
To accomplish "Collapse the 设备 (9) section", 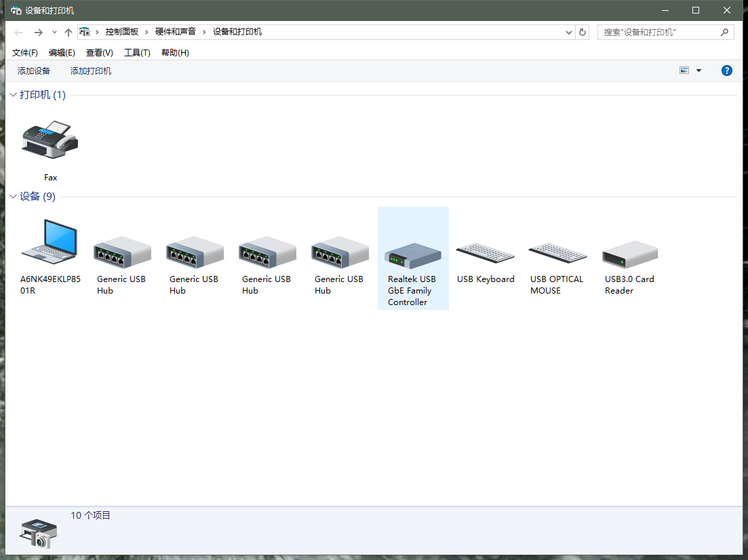I will (x=12, y=196).
